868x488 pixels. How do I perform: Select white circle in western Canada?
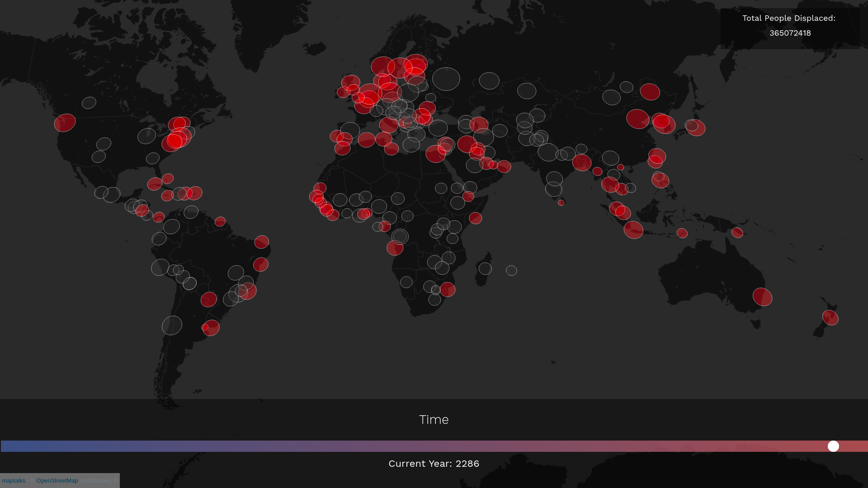[89, 103]
